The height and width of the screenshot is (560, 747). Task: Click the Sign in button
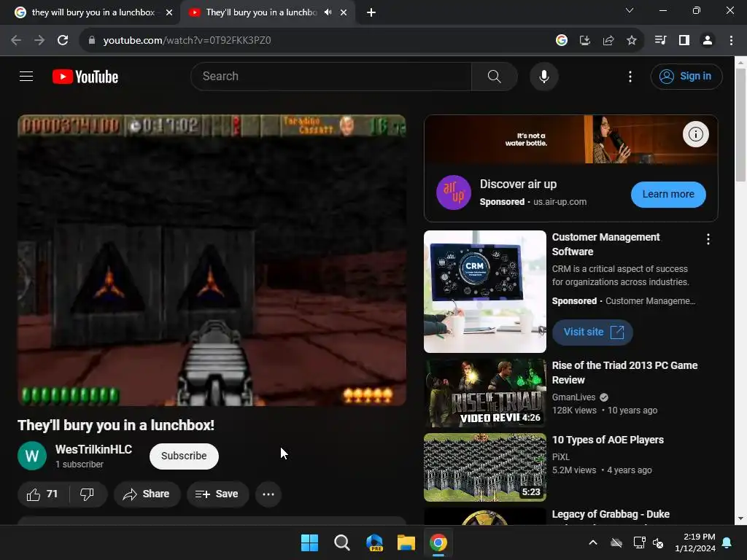[686, 76]
